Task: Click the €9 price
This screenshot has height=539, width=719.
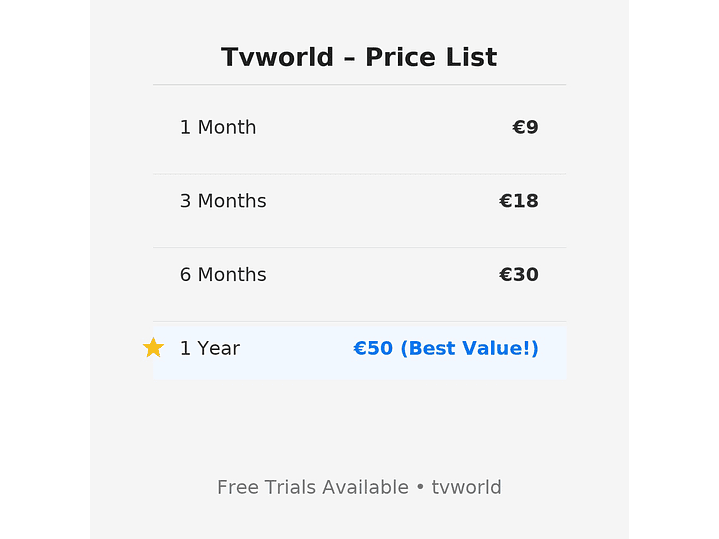Action: tap(525, 127)
